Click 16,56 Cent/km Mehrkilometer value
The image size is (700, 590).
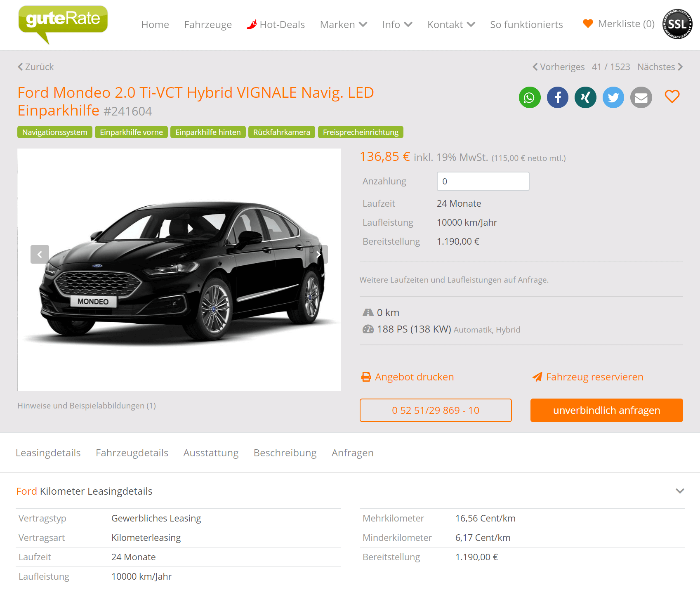485,518
